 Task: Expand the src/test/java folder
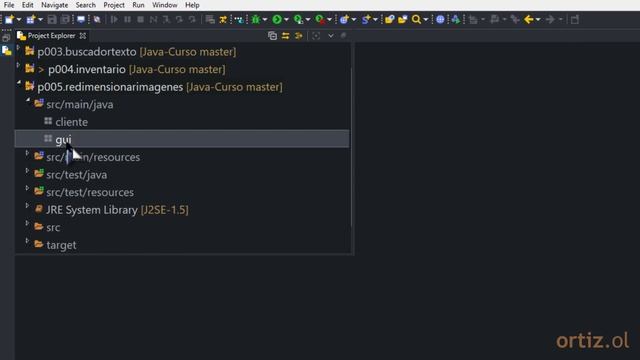tap(27, 171)
